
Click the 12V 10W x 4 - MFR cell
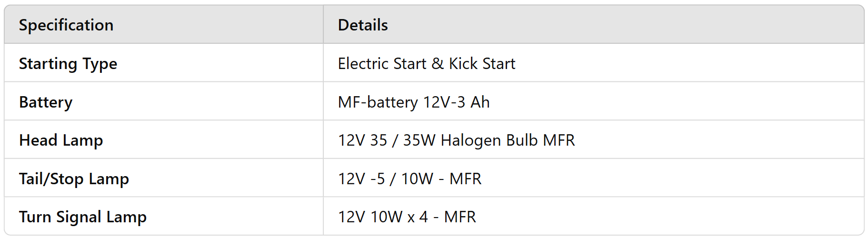coord(407,217)
